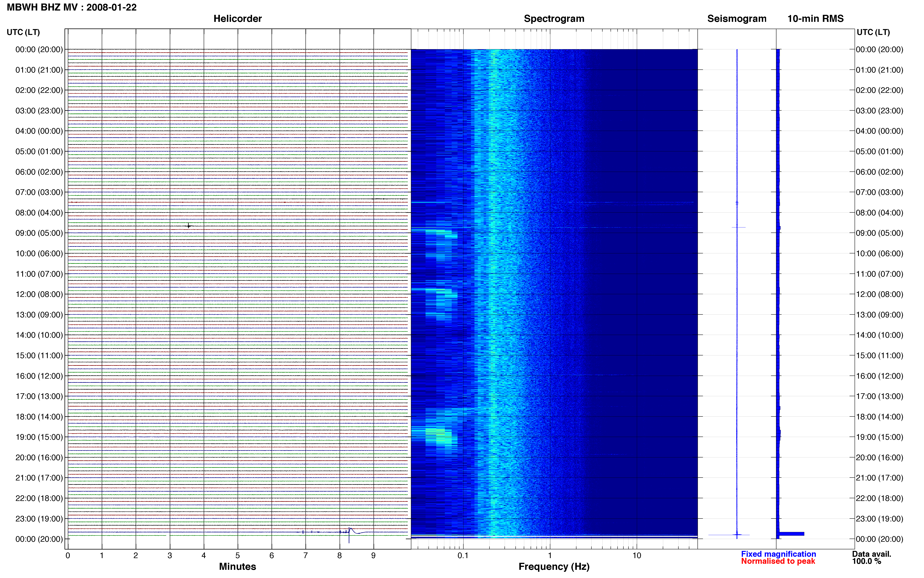Click the left 'UTC (LT)' axis label
The width and height of the screenshot is (924, 578).
point(23,32)
